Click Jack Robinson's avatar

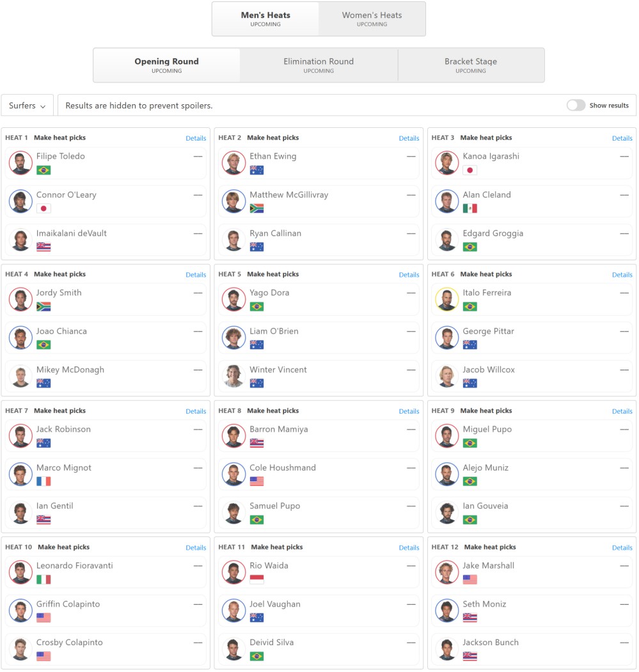pos(20,436)
